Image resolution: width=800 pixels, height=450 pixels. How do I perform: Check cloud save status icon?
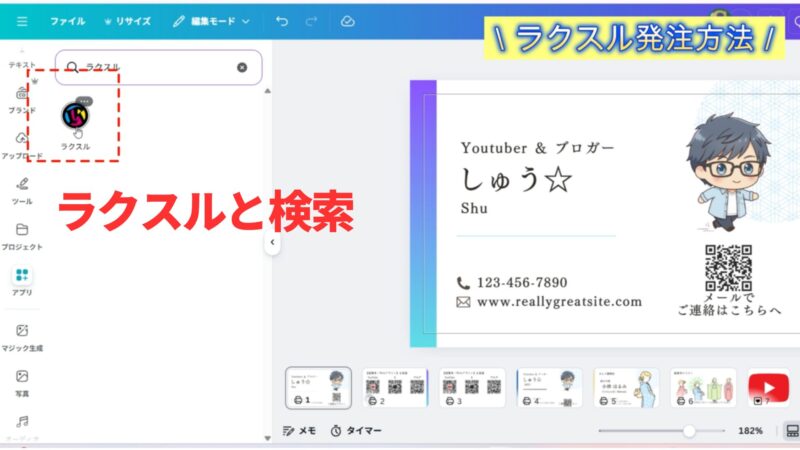coord(347,21)
